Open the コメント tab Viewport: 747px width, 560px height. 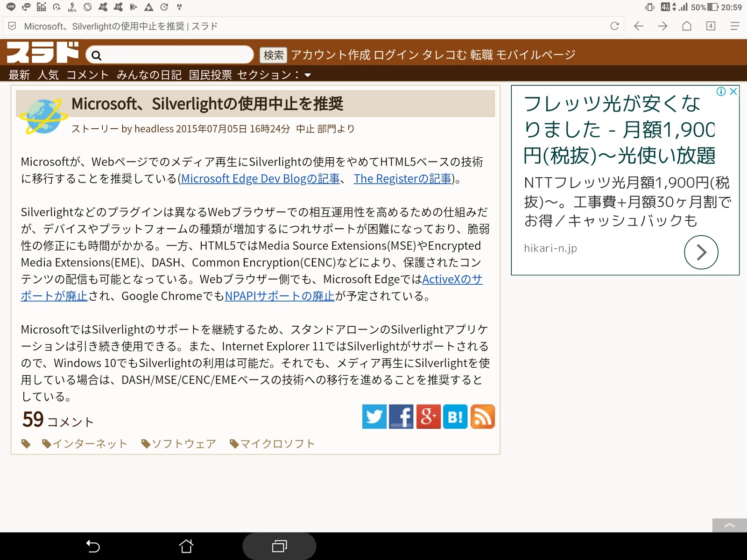click(88, 75)
